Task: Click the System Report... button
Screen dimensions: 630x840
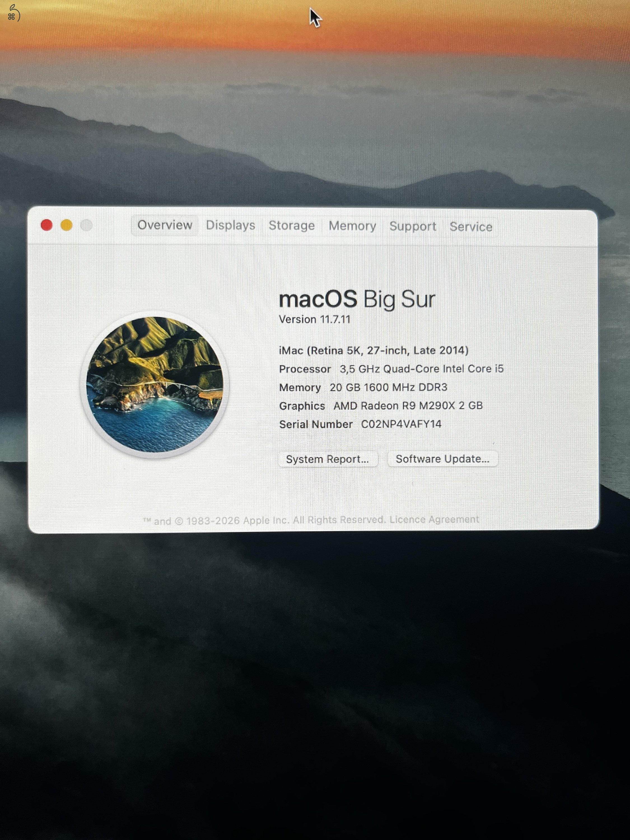Action: coord(328,459)
